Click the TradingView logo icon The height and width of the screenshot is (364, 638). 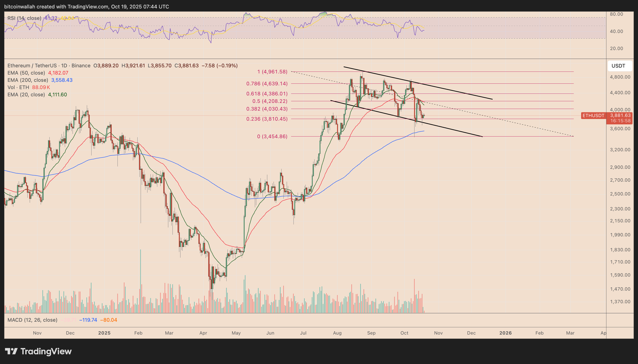coord(11,351)
